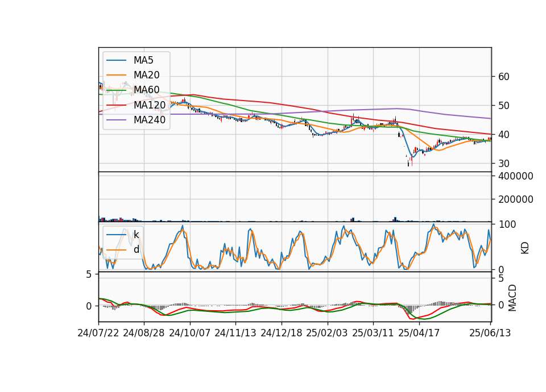Click the 40 price axis tick

pos(503,134)
